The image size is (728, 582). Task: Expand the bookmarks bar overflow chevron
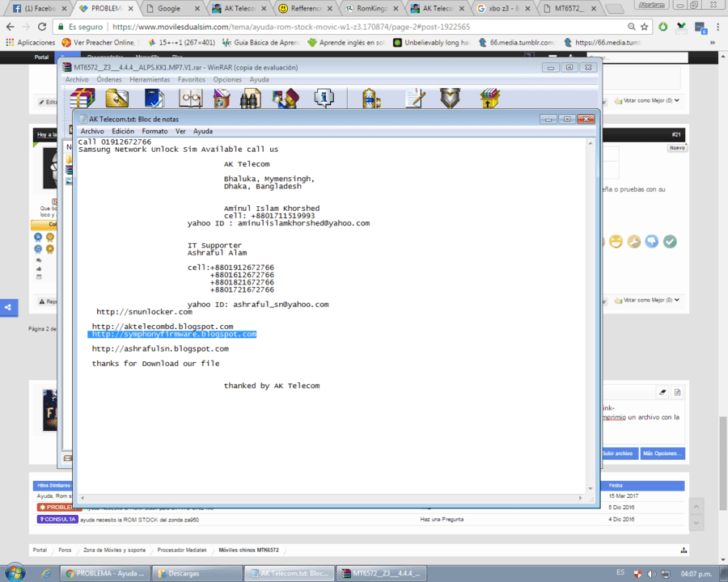tap(713, 42)
